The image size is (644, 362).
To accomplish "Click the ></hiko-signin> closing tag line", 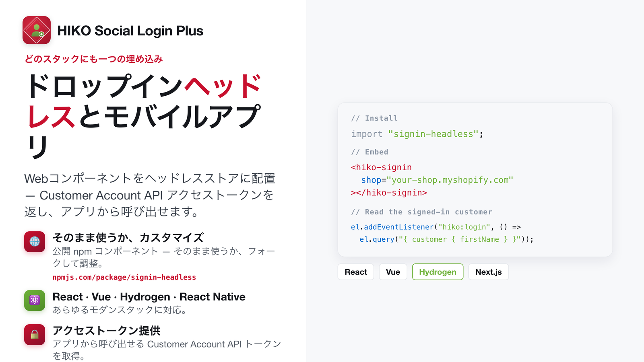I will [389, 193].
